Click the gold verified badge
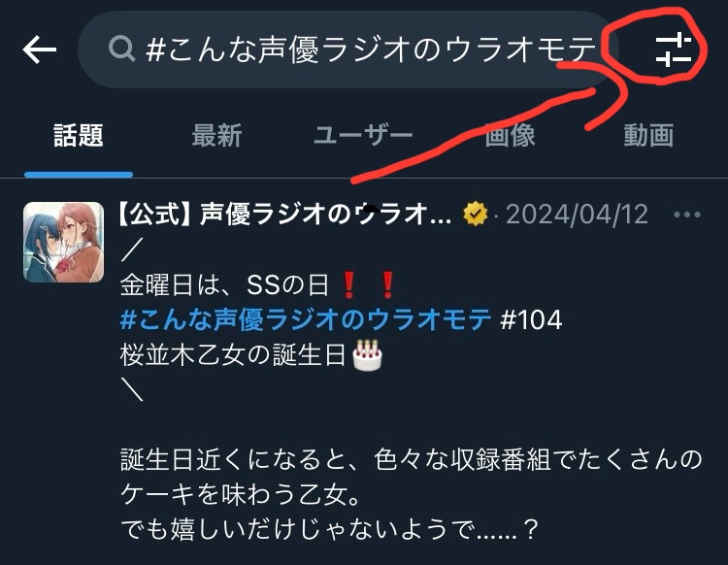728x565 pixels. pyautogui.click(x=476, y=215)
